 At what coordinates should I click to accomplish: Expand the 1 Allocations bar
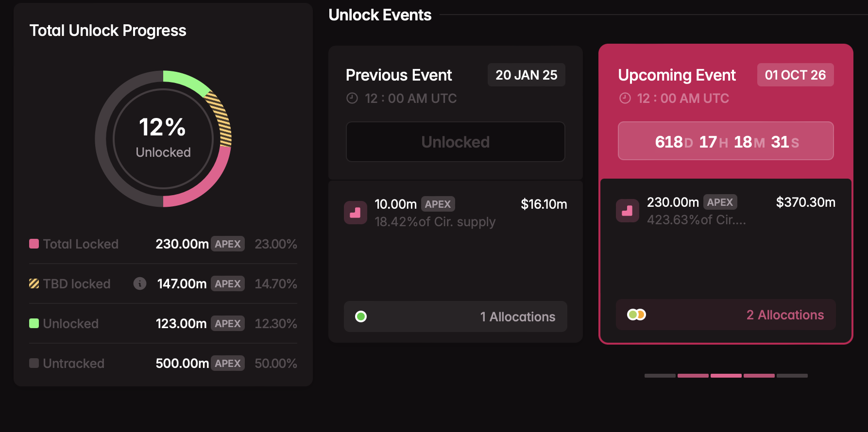pyautogui.click(x=455, y=316)
